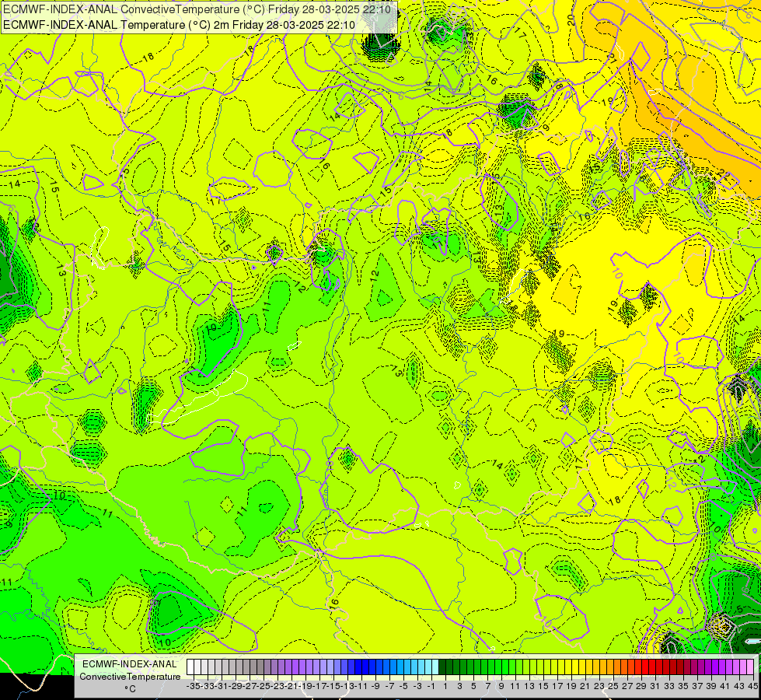This screenshot has width=761, height=700.
Task: Pick the white swatch above legend '-35'
Action: coord(190,667)
